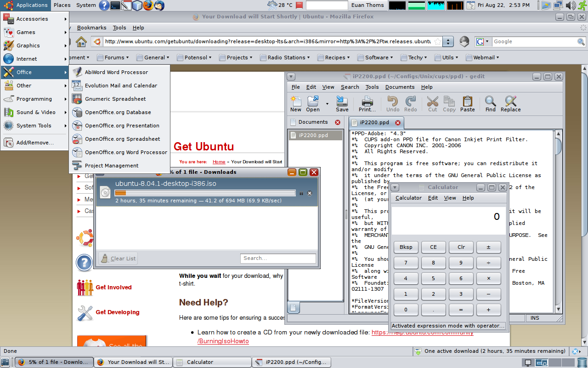The height and width of the screenshot is (368, 588).
Task: Select Add/Remove... in Applications menu
Action: (x=35, y=143)
